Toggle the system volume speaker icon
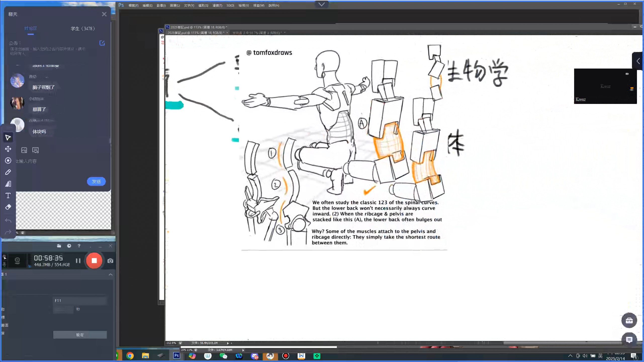Screen dimensions: 644x362 pyautogui.click(x=585, y=356)
